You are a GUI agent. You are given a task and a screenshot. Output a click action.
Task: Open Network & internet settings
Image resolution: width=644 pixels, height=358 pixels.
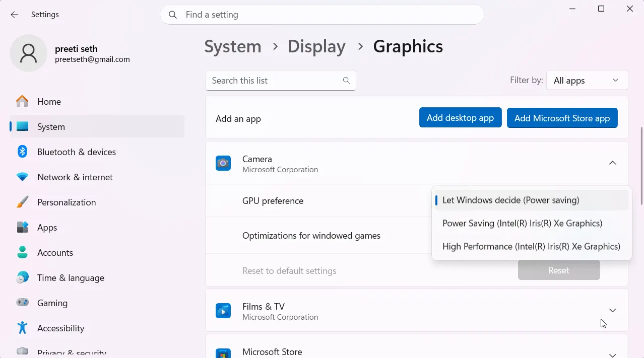pyautogui.click(x=97, y=177)
